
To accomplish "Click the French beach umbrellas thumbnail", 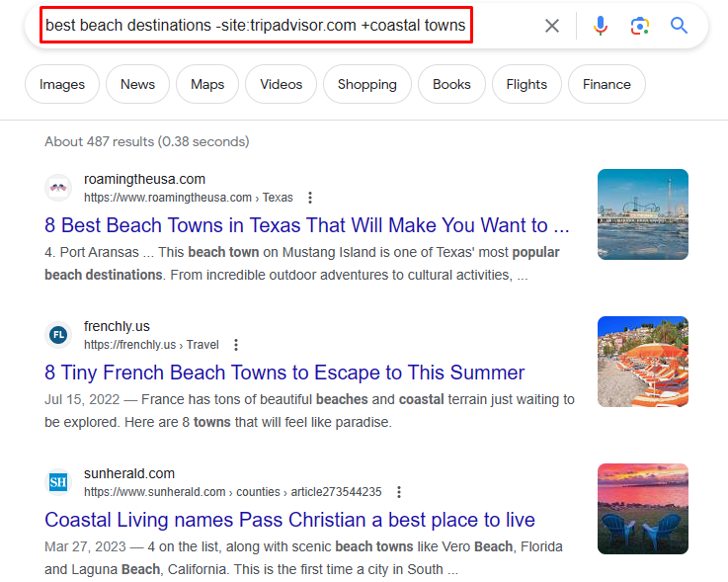I will click(x=642, y=362).
